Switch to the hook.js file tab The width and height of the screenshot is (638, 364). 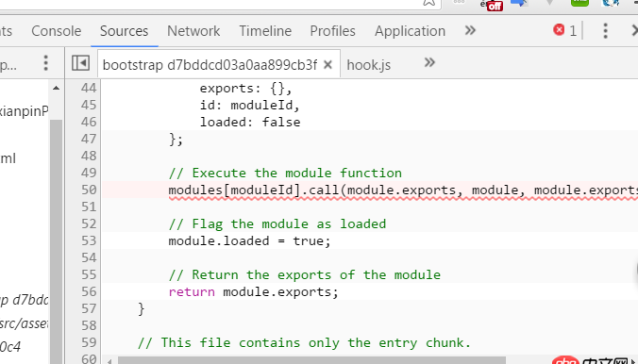point(368,65)
